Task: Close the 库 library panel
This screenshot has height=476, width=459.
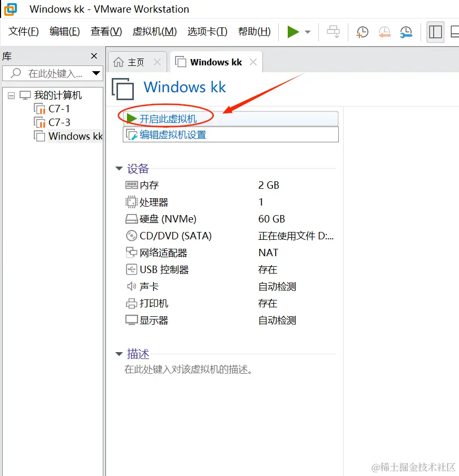Action: 94,56
